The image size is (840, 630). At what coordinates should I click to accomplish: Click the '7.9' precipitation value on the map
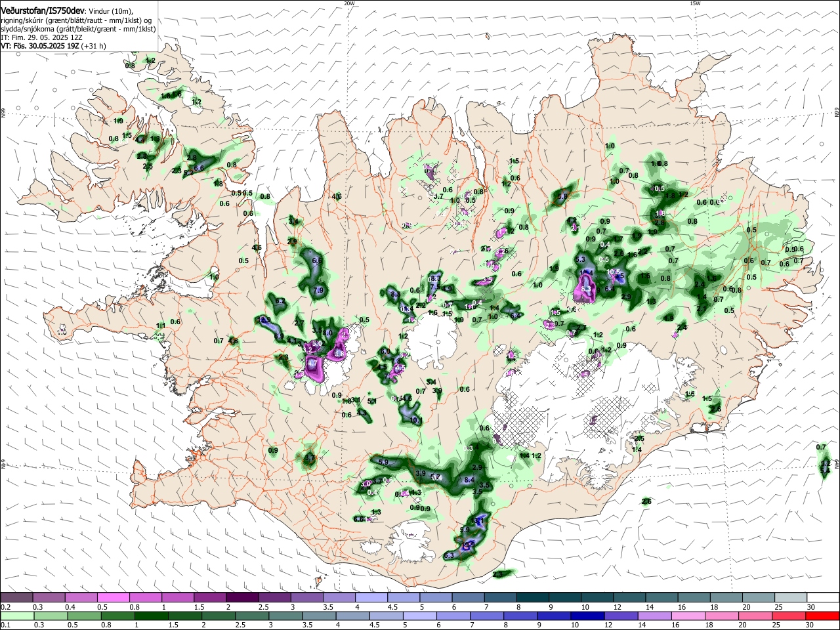320,290
